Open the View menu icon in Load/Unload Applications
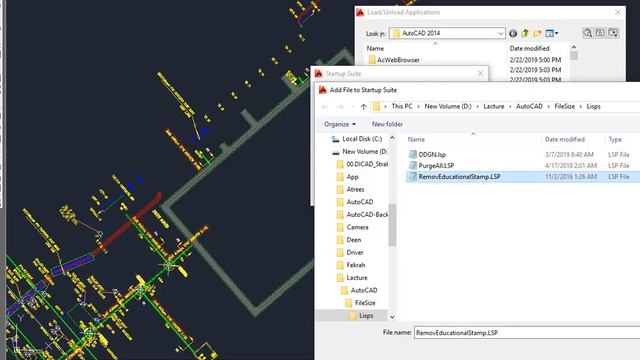Image resolution: width=640 pixels, height=360 pixels. pyautogui.click(x=551, y=33)
